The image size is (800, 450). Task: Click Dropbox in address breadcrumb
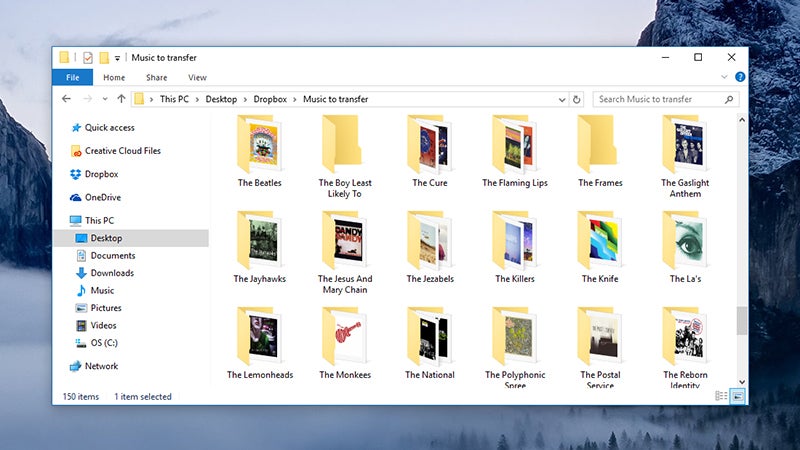(x=270, y=99)
